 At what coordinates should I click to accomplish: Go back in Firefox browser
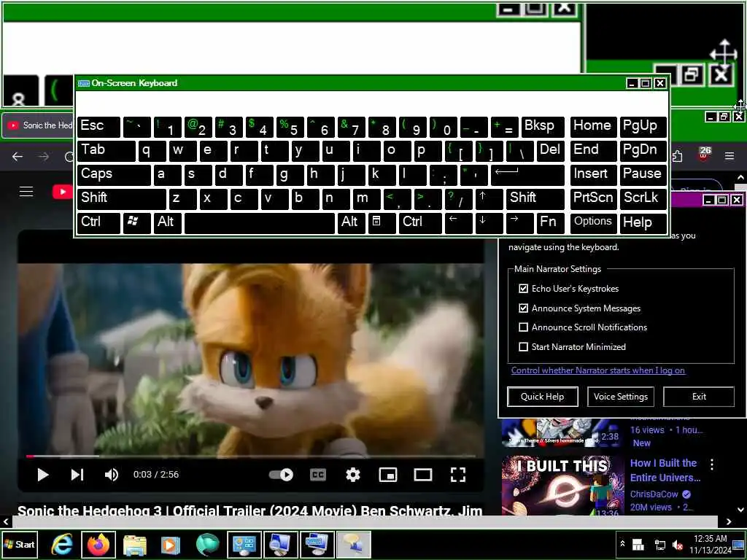(18, 156)
